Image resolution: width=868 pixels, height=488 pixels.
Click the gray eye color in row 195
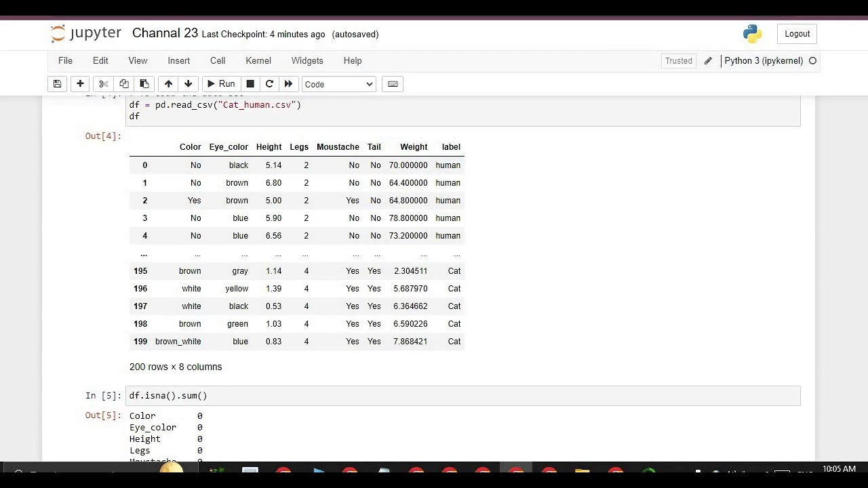coord(240,271)
